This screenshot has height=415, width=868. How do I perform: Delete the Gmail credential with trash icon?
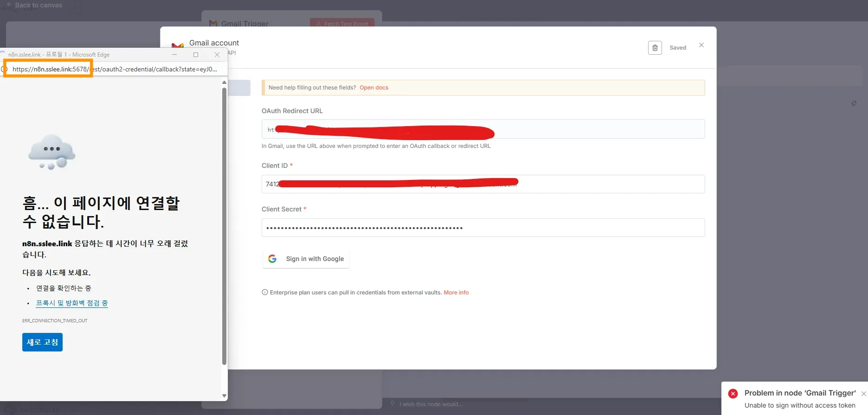coord(655,48)
